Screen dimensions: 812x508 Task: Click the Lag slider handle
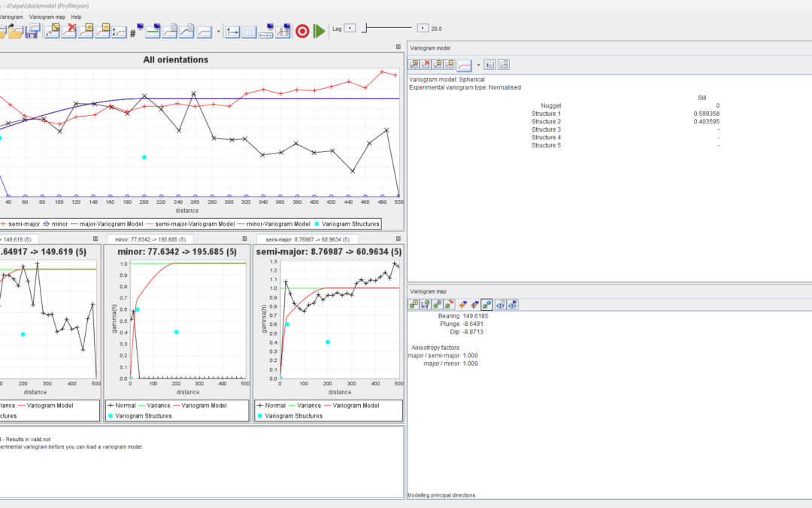(x=365, y=28)
